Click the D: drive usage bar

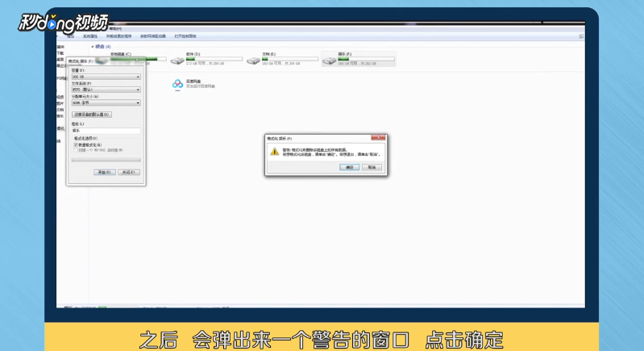214,59
